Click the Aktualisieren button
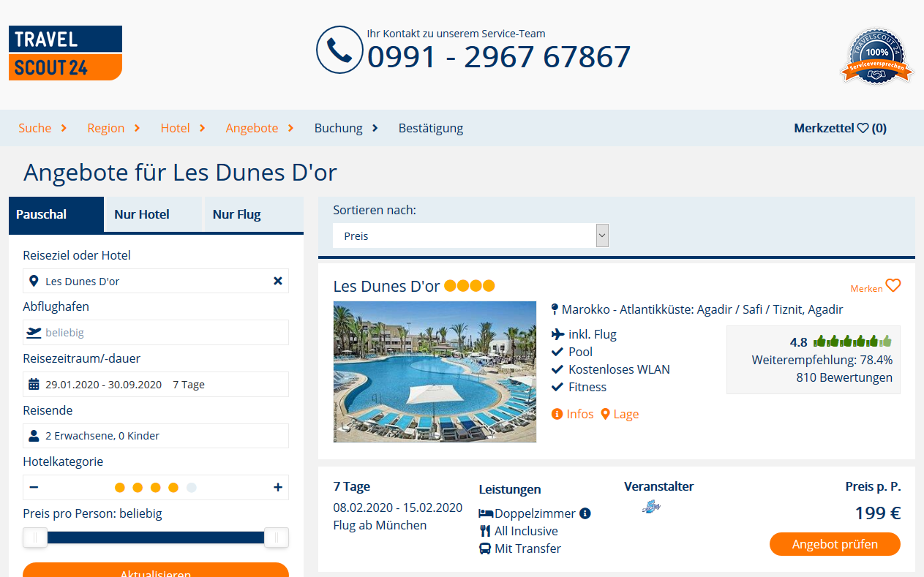 point(156,570)
